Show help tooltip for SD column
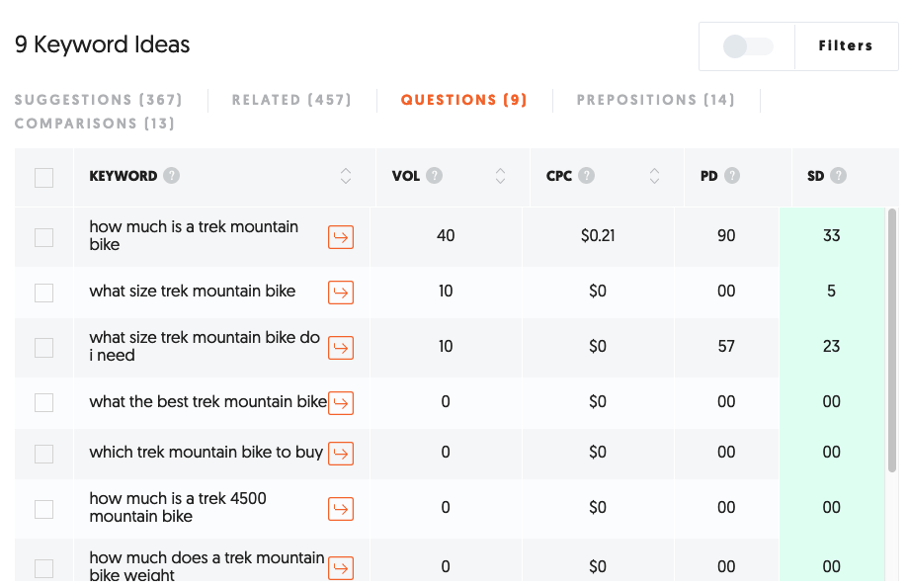 [838, 176]
